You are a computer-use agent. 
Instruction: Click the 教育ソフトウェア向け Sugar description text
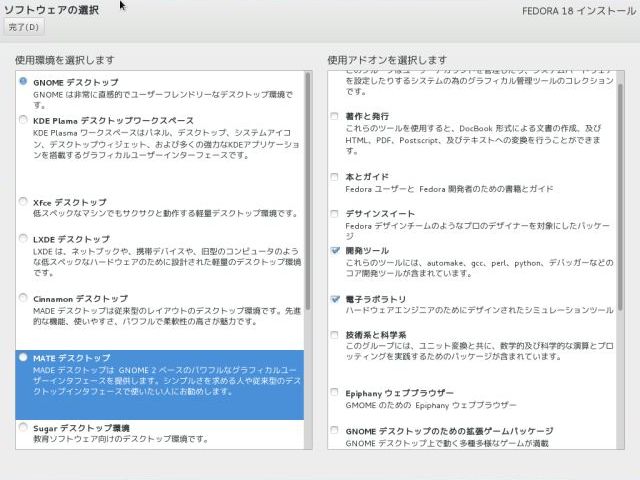point(121,439)
